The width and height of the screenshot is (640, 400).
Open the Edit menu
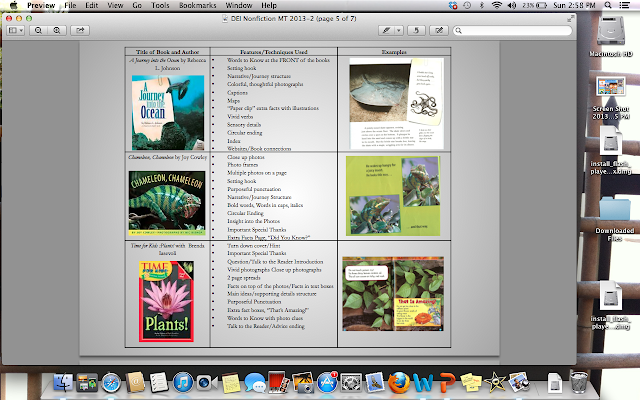pos(91,5)
